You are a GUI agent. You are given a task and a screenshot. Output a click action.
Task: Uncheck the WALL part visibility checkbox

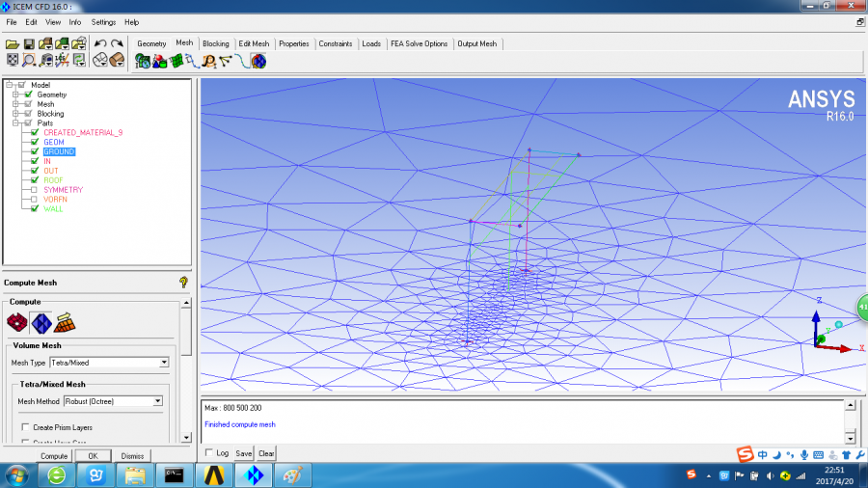pos(35,208)
